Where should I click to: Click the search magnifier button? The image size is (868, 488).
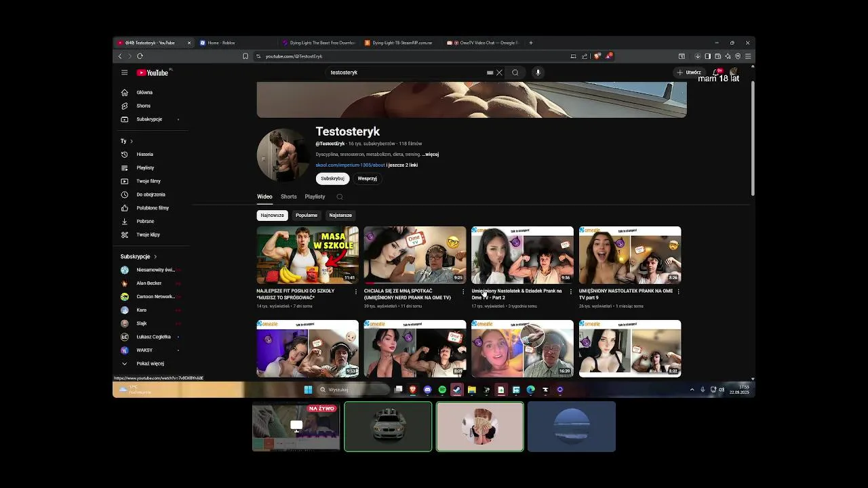tap(515, 73)
